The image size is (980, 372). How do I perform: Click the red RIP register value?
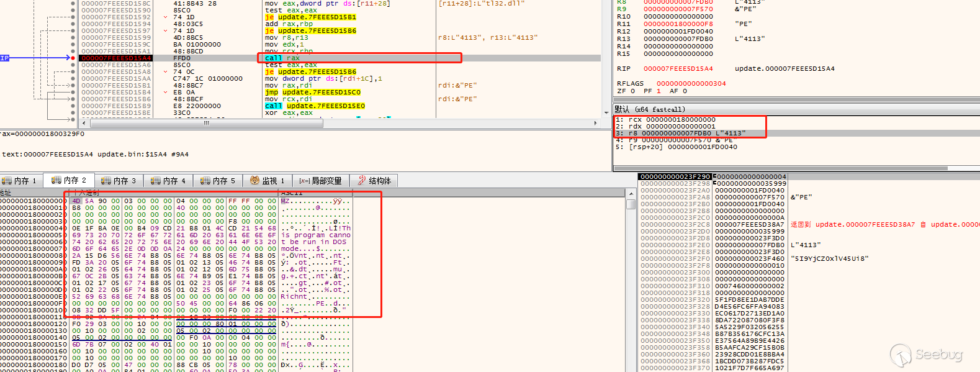point(678,68)
